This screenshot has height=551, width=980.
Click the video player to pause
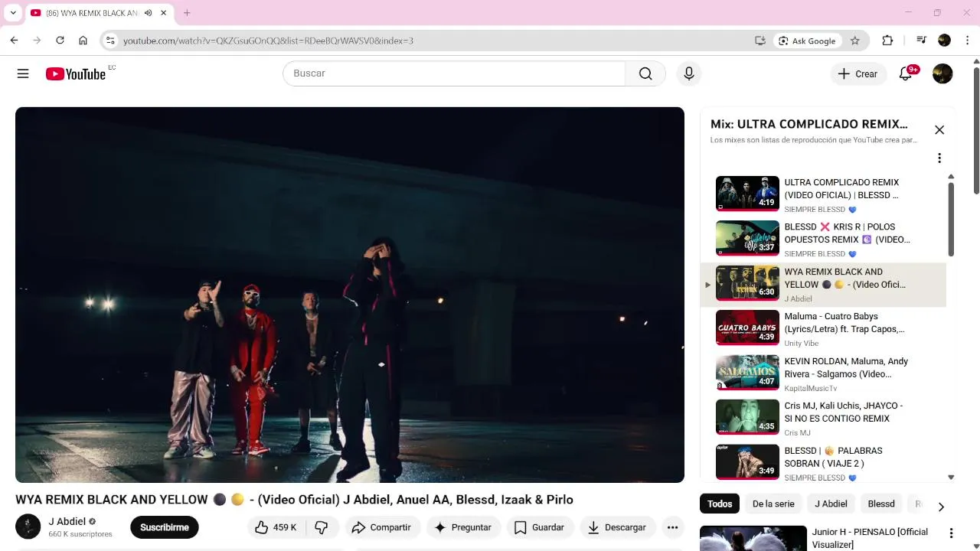click(350, 295)
